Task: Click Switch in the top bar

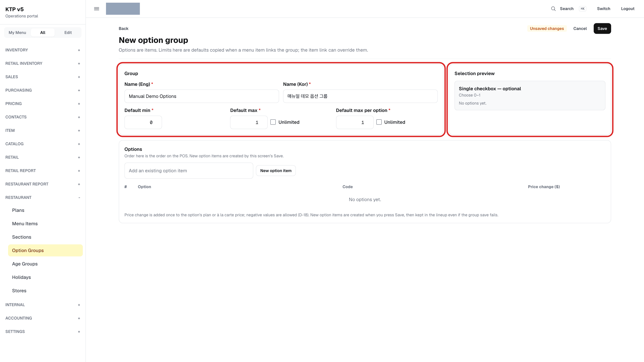Action: 604,9
